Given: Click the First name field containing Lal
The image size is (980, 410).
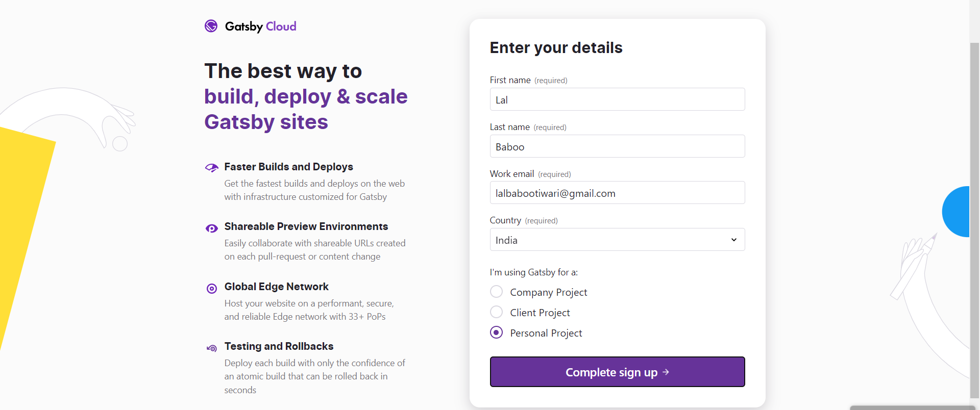Looking at the screenshot, I should pyautogui.click(x=617, y=99).
